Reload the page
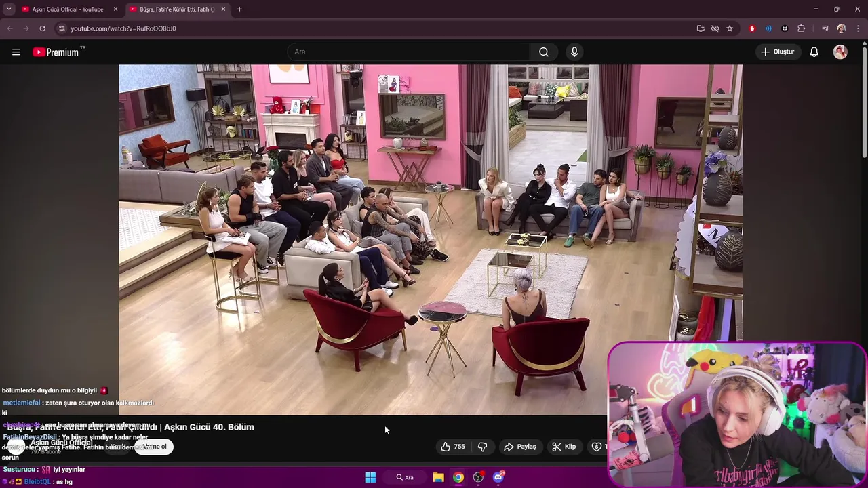Image resolution: width=868 pixels, height=488 pixels. pos(42,28)
